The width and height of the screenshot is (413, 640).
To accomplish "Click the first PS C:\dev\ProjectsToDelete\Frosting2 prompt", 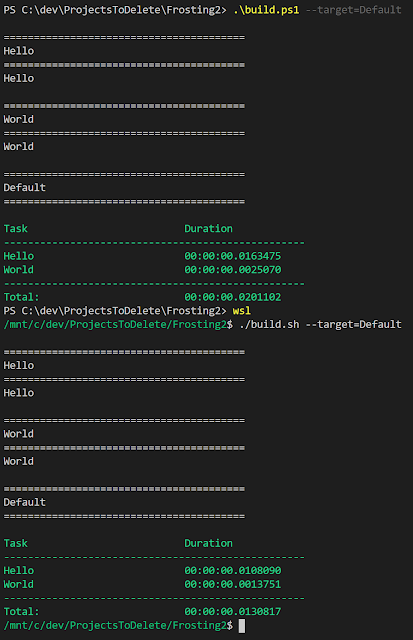I will click(x=115, y=10).
